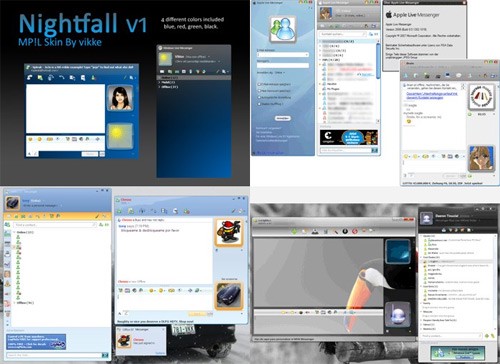Click the mail icon in the Nightfall contact list toolbar

162,71
